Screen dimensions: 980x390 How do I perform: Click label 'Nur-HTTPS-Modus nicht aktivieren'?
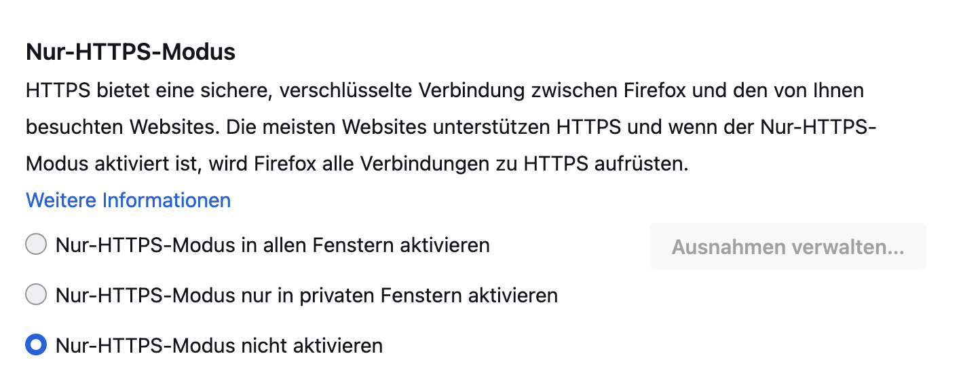click(x=219, y=346)
